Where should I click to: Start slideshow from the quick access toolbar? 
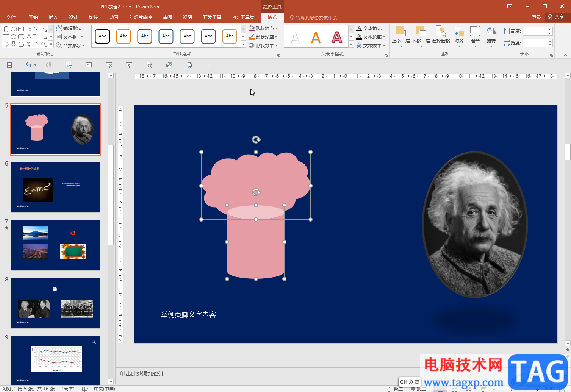point(109,65)
